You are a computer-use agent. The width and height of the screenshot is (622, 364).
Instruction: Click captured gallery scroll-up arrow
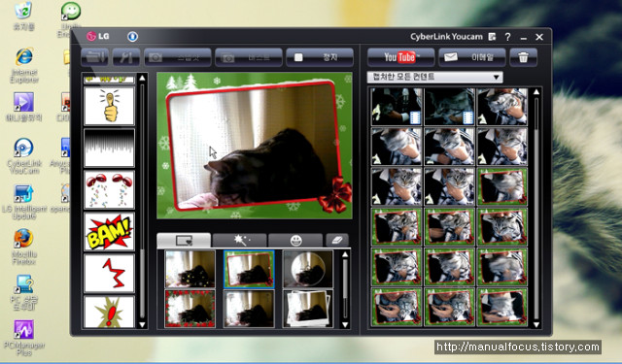pyautogui.click(x=536, y=92)
